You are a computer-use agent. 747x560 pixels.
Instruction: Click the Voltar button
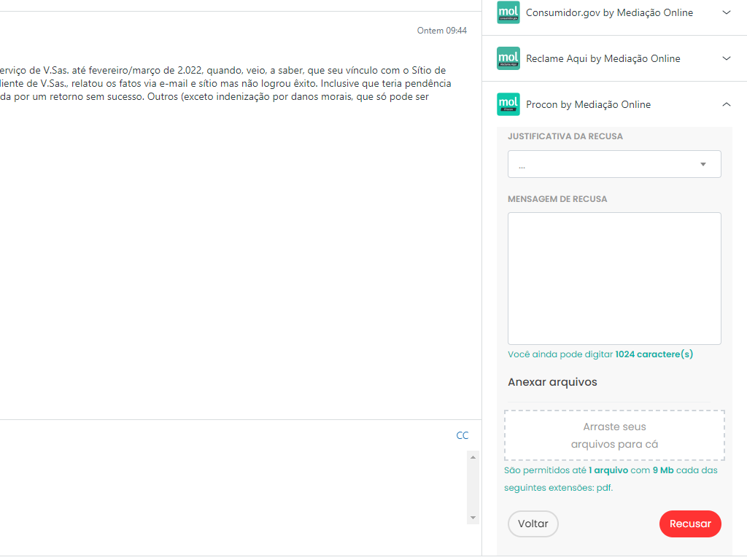[x=533, y=524]
